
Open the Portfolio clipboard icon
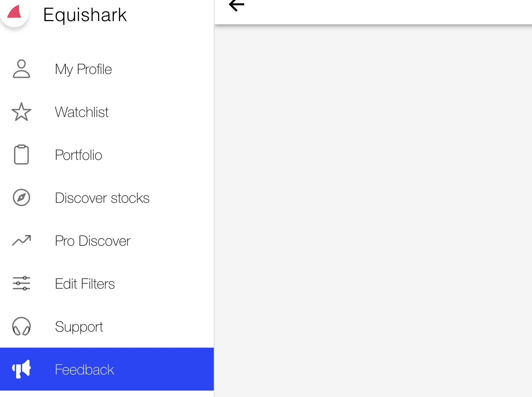pos(21,155)
